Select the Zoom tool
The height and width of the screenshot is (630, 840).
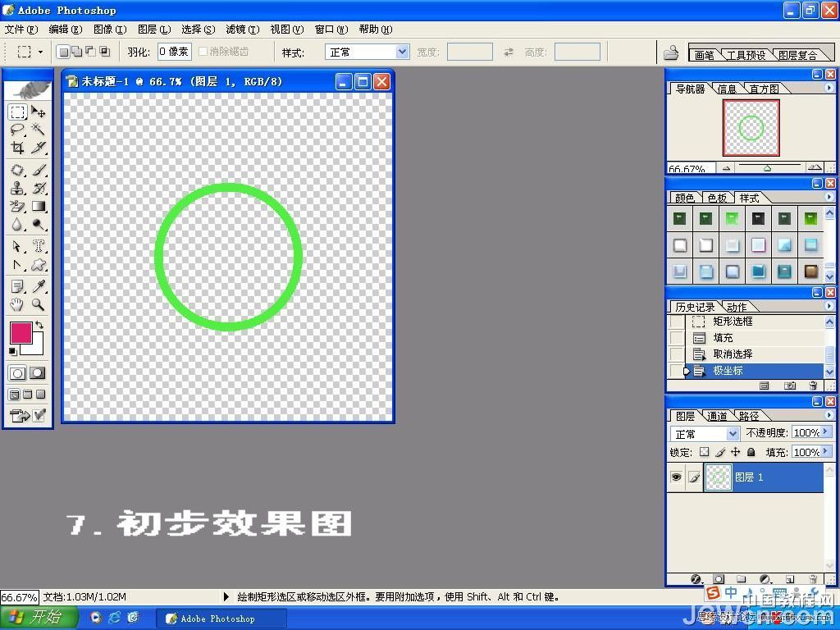38,305
